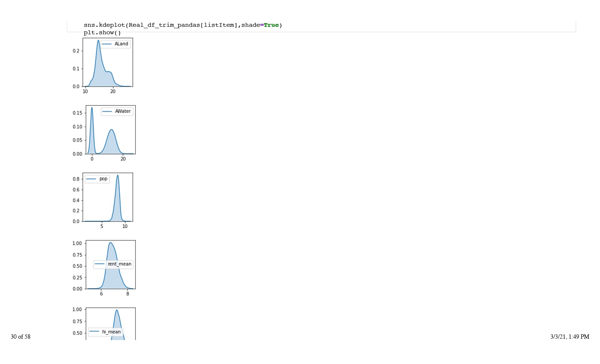Click the plt.show() code line
The height and width of the screenshot is (364, 600).
click(102, 32)
